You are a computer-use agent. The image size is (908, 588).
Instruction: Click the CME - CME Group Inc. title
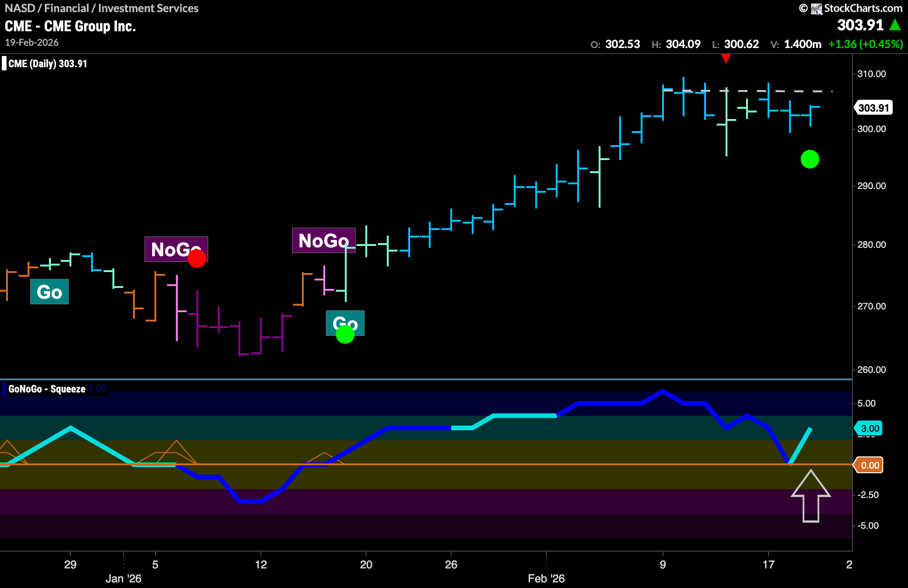[70, 26]
